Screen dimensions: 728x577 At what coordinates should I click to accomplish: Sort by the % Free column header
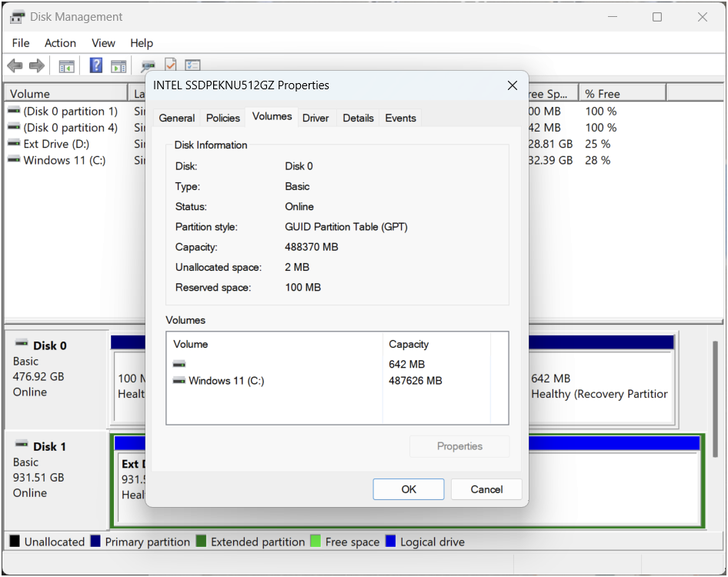click(x=623, y=94)
